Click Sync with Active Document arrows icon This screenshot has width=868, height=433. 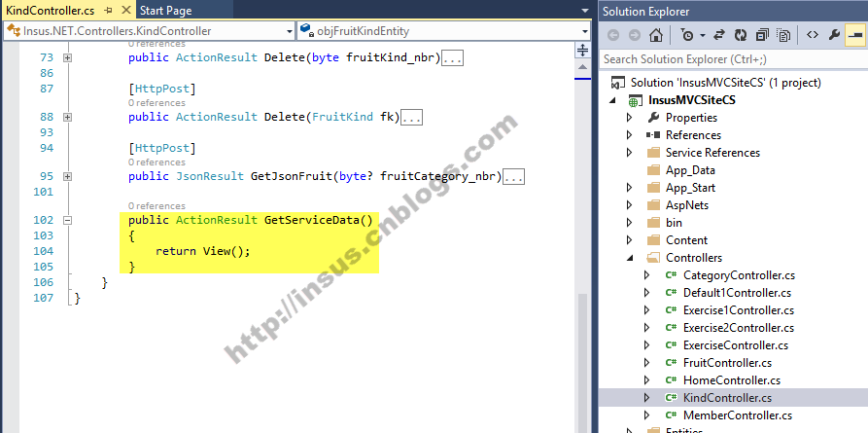click(x=719, y=35)
